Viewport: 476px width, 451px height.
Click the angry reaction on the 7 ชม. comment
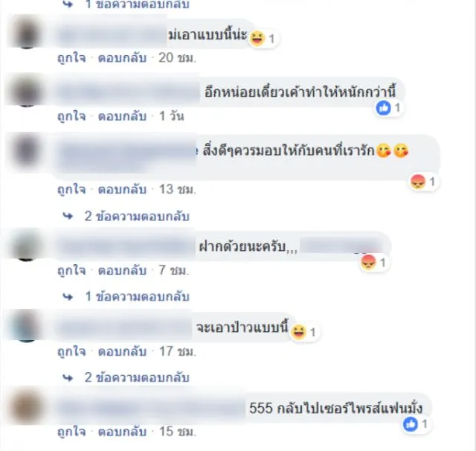coord(368,263)
